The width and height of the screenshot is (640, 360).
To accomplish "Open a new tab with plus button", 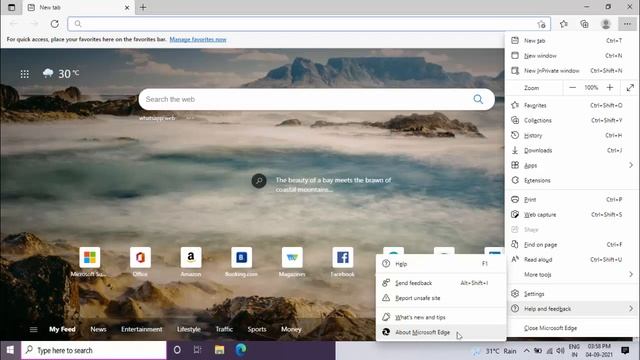I will (x=143, y=7).
